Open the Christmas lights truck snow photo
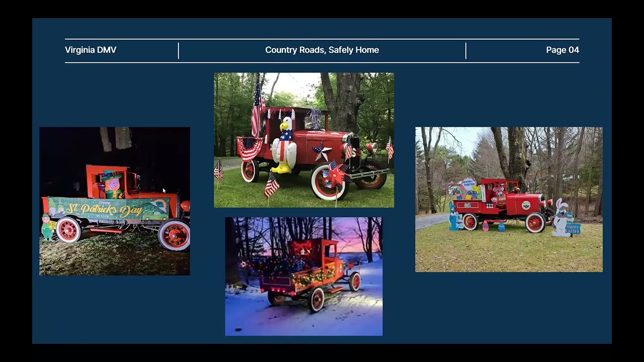This screenshot has height=362, width=644. 304,277
